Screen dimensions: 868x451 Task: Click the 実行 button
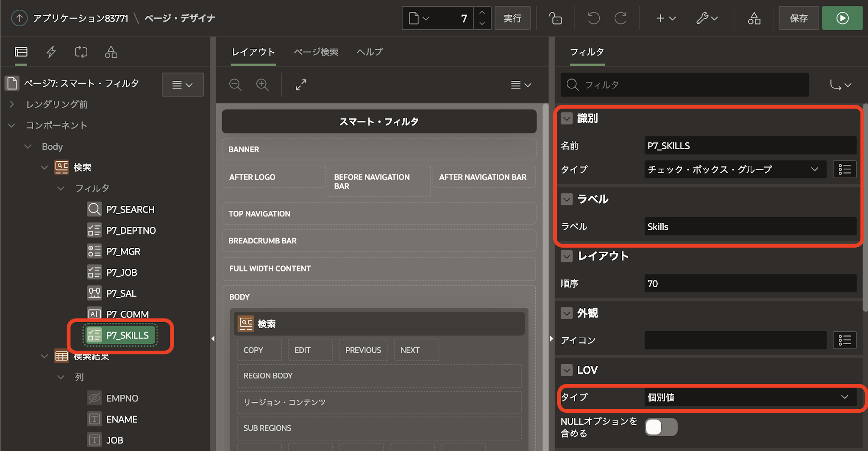[512, 18]
